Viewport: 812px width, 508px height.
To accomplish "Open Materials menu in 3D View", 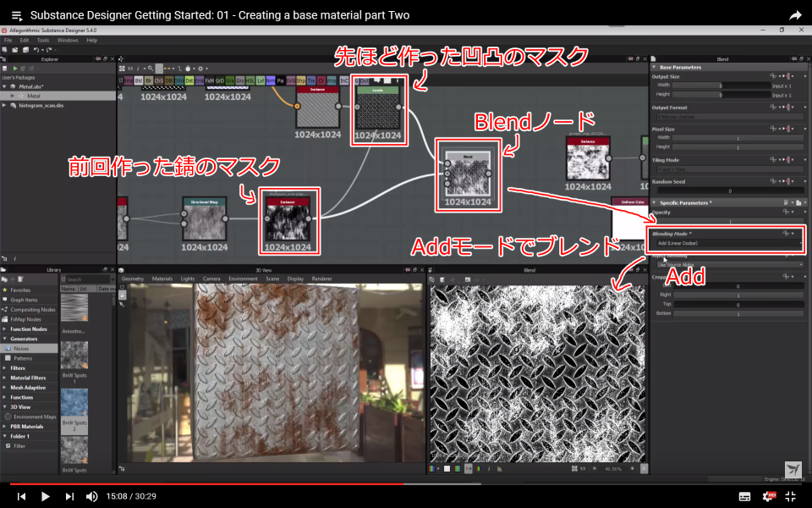I will point(162,279).
